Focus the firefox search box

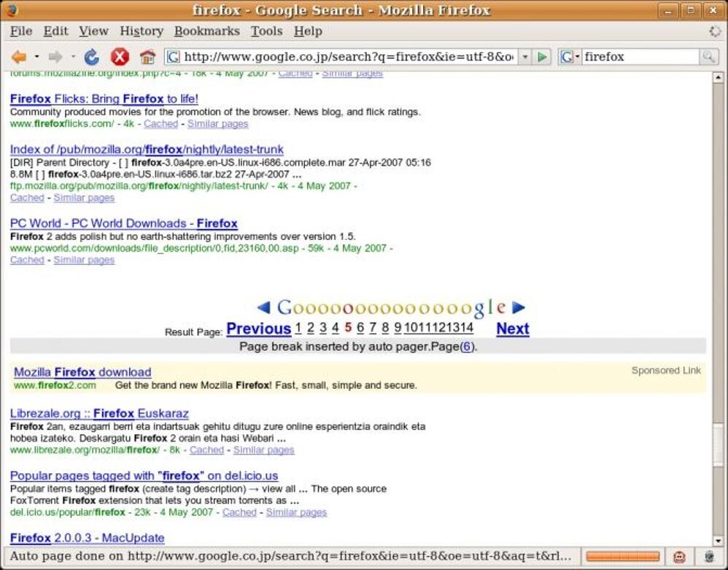point(640,57)
